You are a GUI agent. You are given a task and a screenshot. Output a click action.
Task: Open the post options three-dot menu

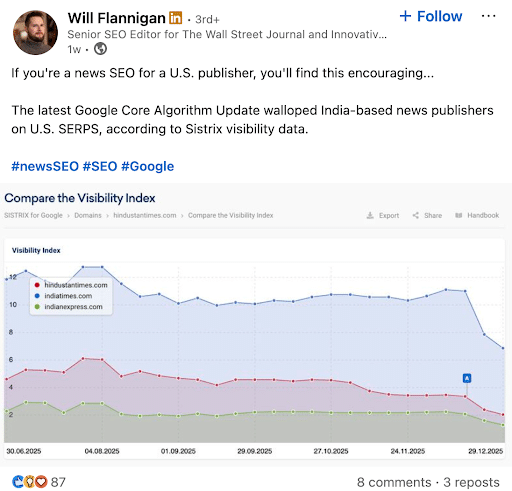point(488,16)
